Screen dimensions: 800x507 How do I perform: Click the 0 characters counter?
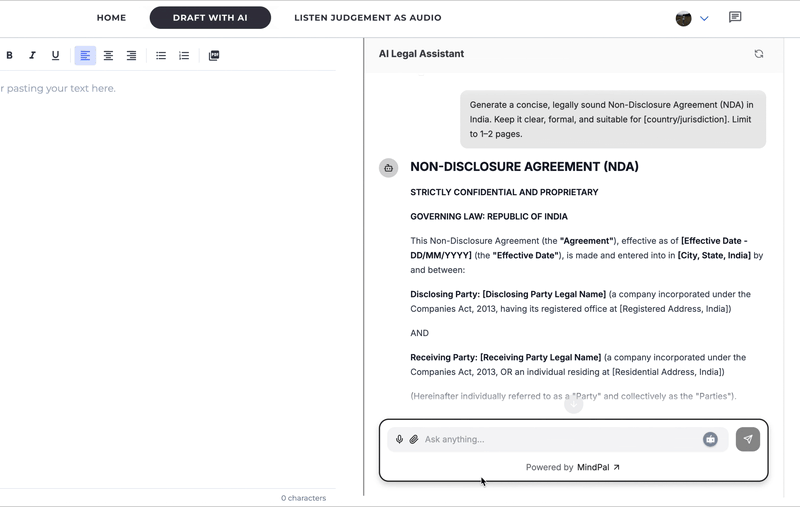pyautogui.click(x=303, y=498)
